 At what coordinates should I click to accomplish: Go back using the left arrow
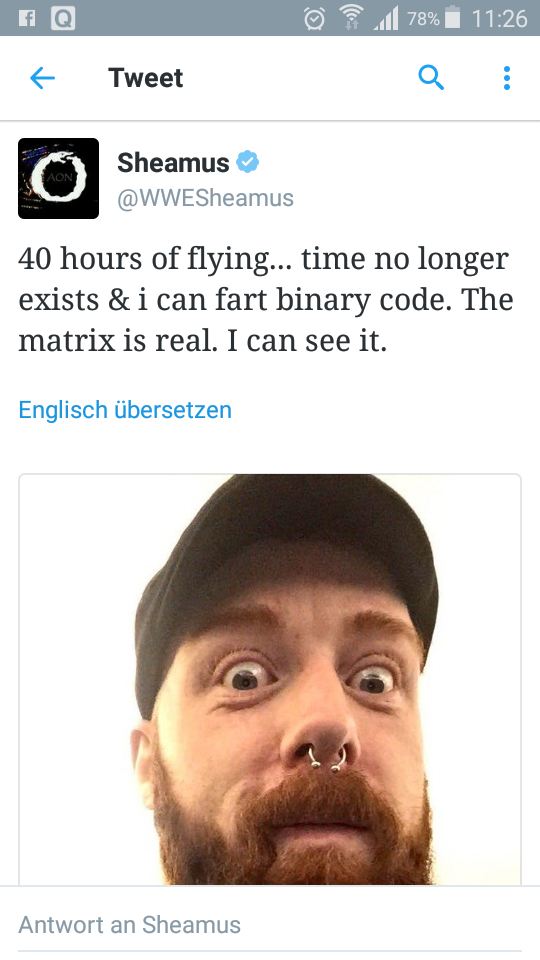pos(42,78)
